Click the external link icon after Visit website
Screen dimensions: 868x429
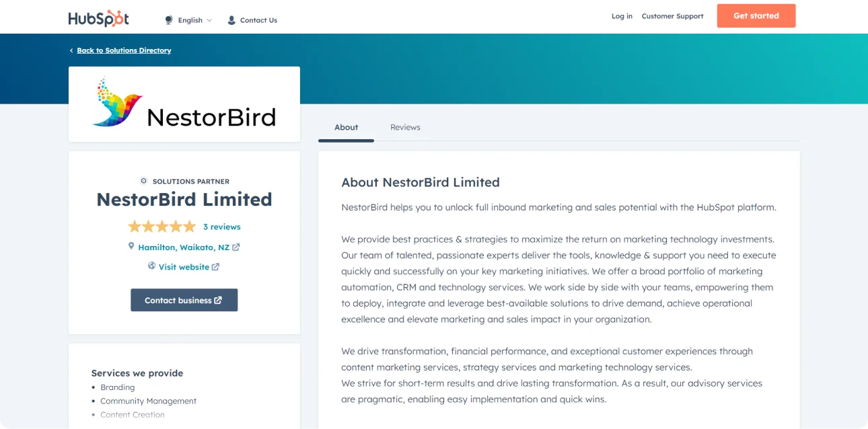click(x=215, y=267)
